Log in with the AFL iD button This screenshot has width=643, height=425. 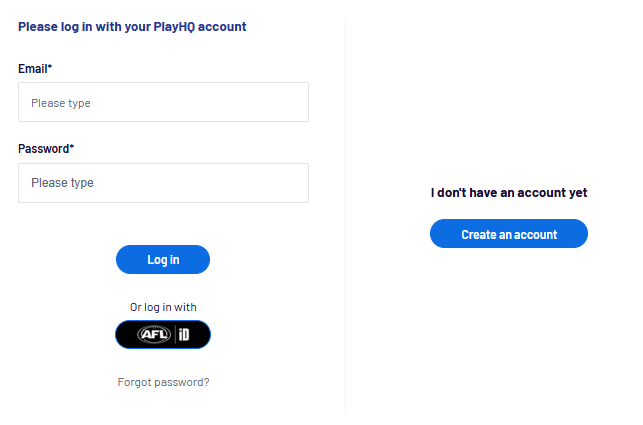point(163,335)
